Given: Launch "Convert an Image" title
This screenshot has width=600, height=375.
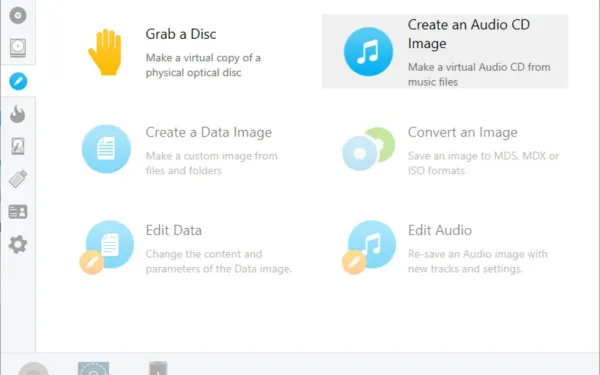Looking at the screenshot, I should click(x=462, y=132).
